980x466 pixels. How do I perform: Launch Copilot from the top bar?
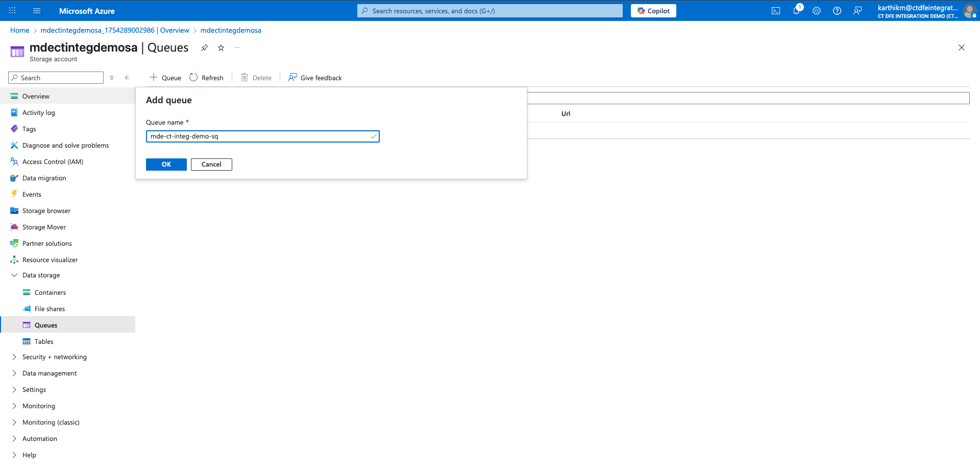653,11
